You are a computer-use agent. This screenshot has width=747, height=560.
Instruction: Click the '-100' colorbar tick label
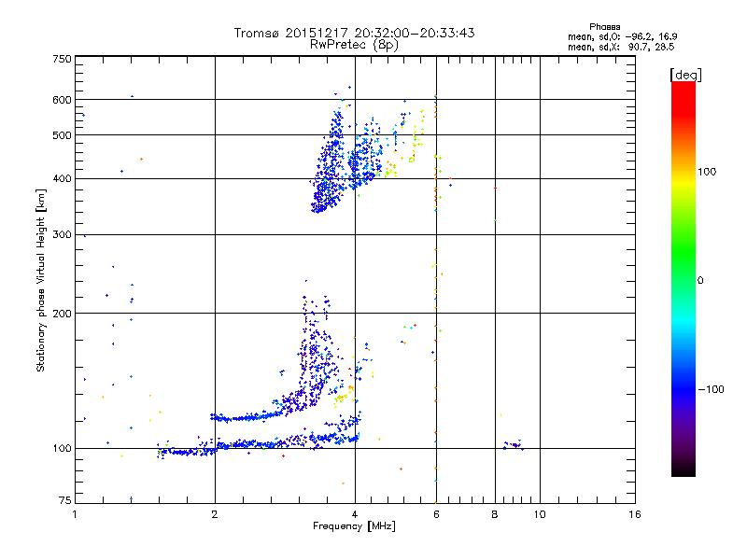click(711, 389)
